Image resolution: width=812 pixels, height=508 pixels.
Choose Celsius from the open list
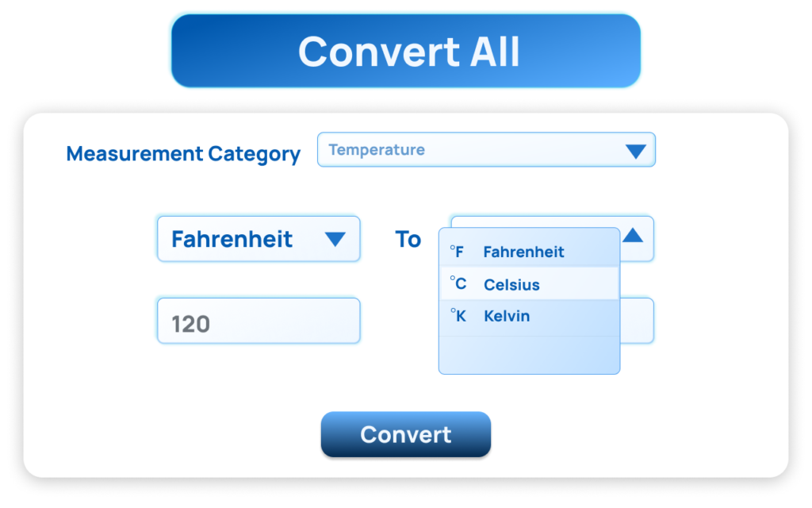[511, 284]
